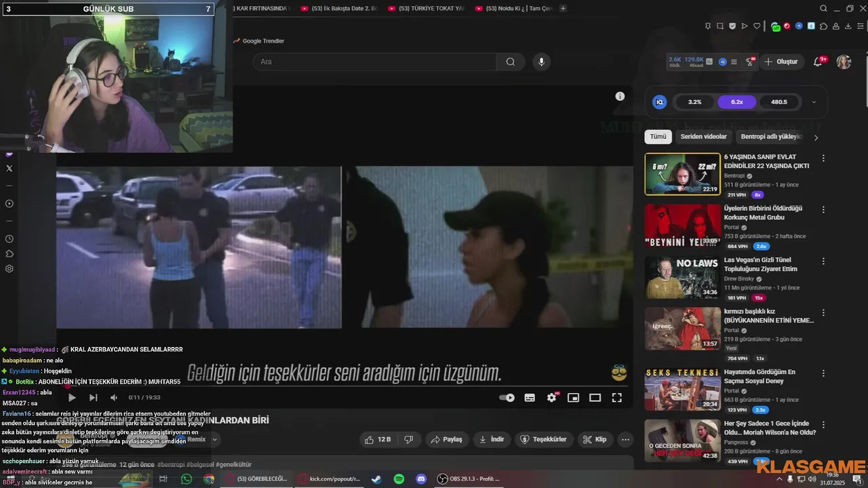
Task: Open the player settings gear
Action: 551,398
